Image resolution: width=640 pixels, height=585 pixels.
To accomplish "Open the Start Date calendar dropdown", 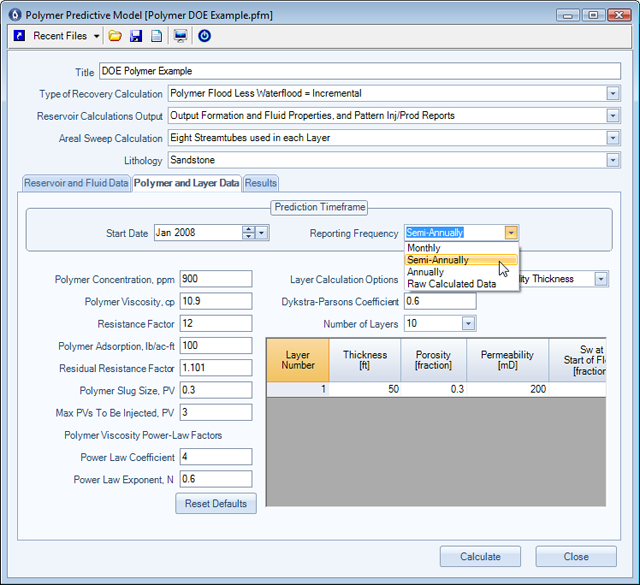I will point(262,233).
